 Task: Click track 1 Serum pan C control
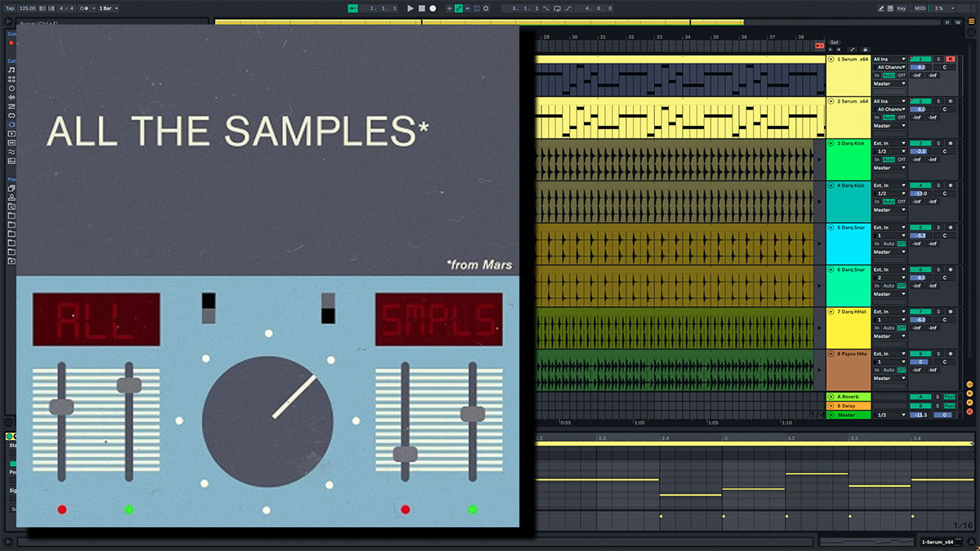click(945, 67)
